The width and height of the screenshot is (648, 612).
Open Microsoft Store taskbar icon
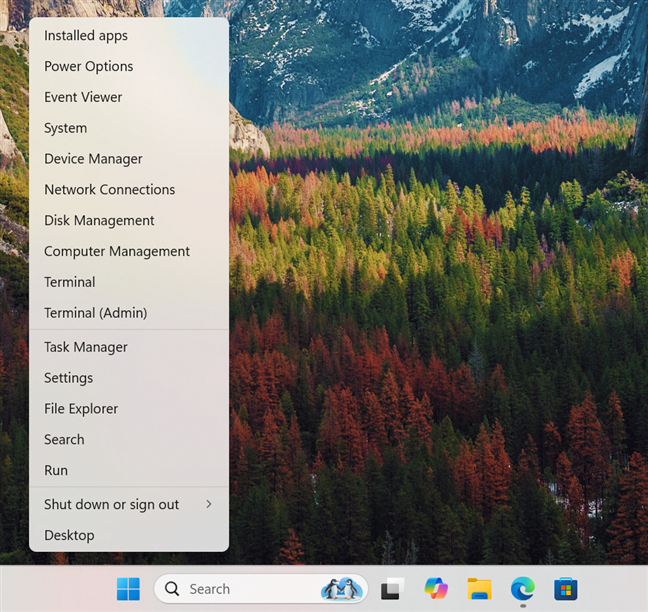pyautogui.click(x=566, y=588)
